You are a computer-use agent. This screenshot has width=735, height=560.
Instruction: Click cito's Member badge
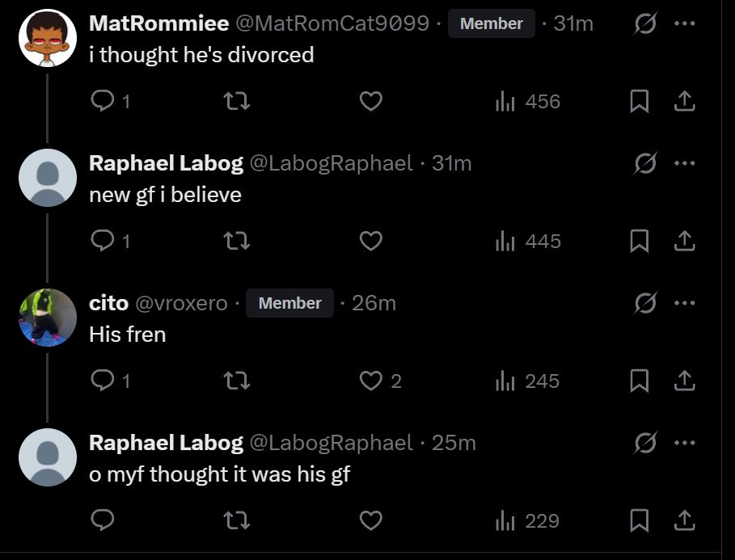289,303
